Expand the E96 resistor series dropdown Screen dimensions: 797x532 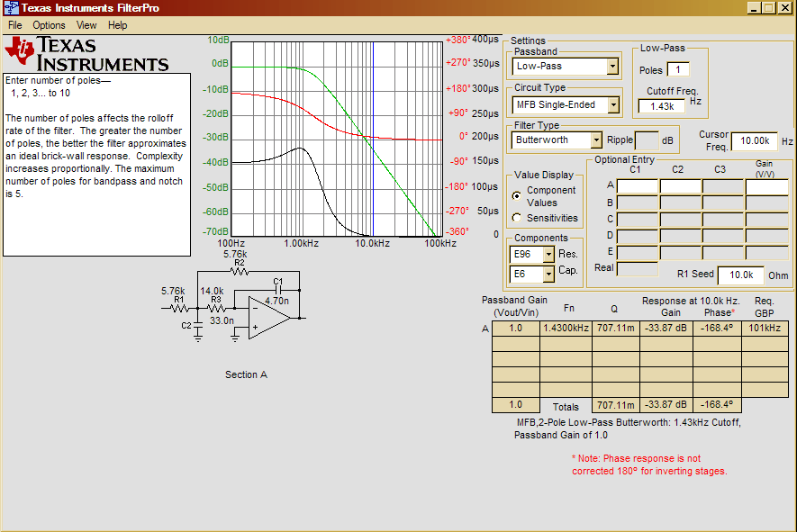tap(548, 254)
